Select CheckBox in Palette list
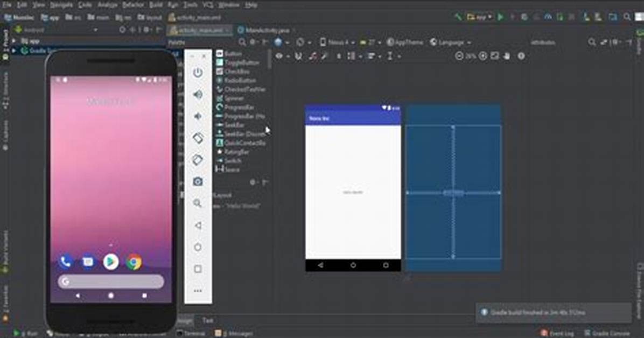The image size is (644, 338). pyautogui.click(x=233, y=72)
